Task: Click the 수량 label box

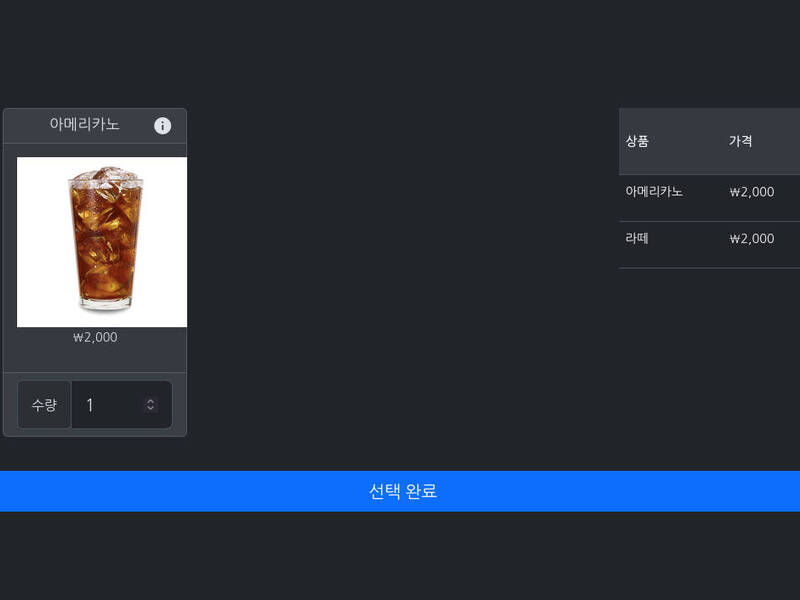Action: point(44,405)
